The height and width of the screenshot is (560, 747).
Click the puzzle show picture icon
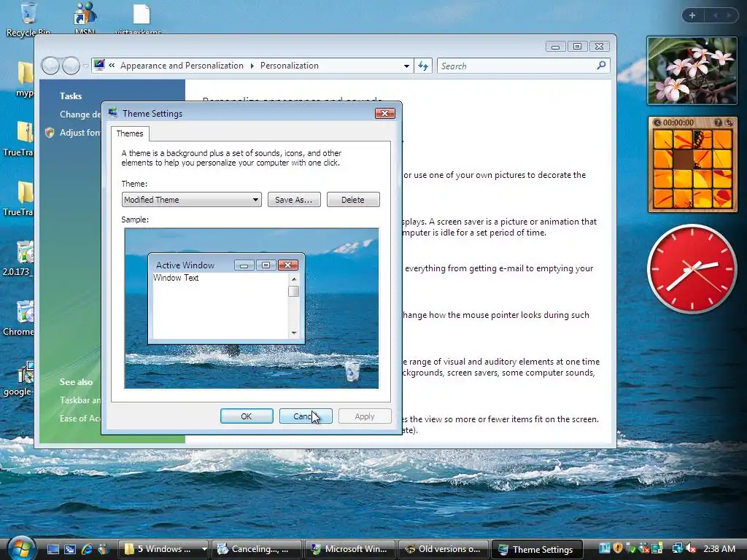point(657,122)
